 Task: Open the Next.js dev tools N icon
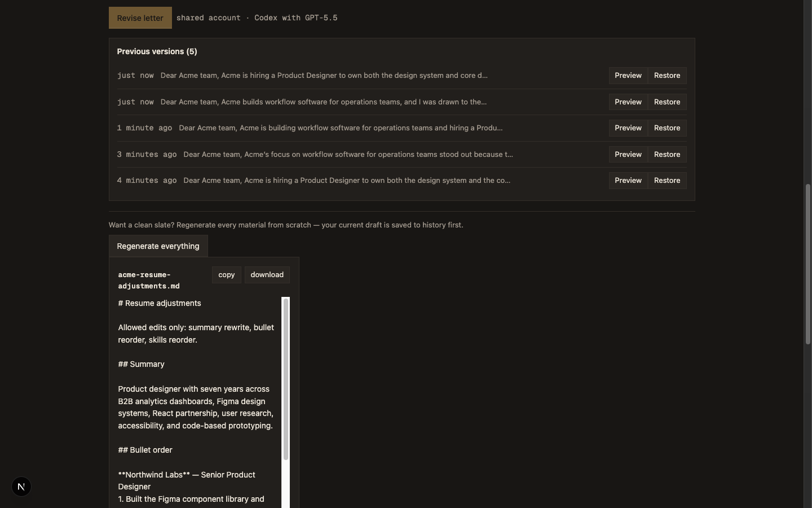(21, 487)
